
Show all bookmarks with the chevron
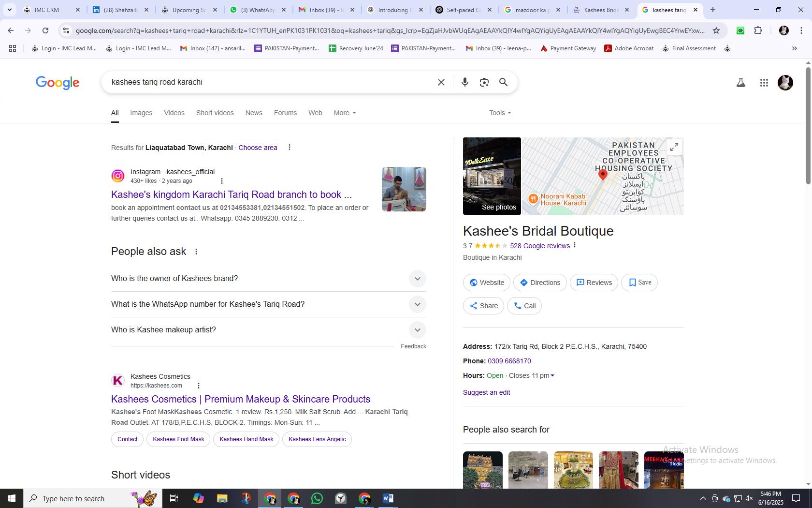tap(794, 48)
